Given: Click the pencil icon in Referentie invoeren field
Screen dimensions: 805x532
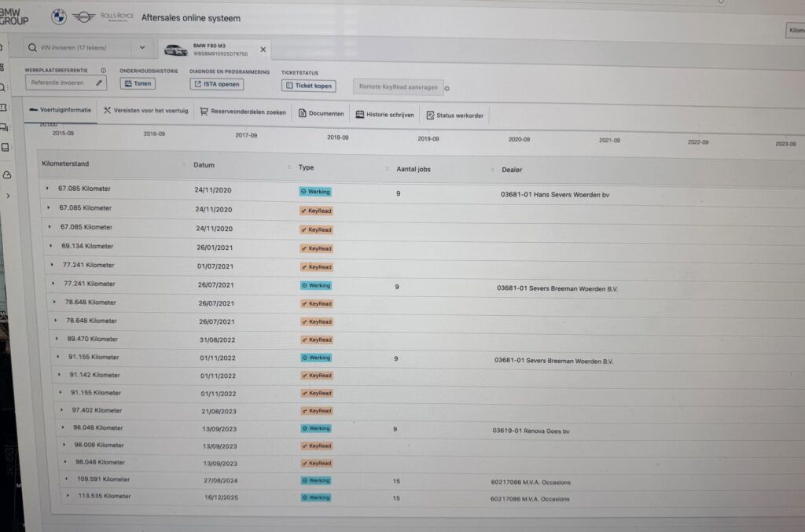Looking at the screenshot, I should [99, 83].
